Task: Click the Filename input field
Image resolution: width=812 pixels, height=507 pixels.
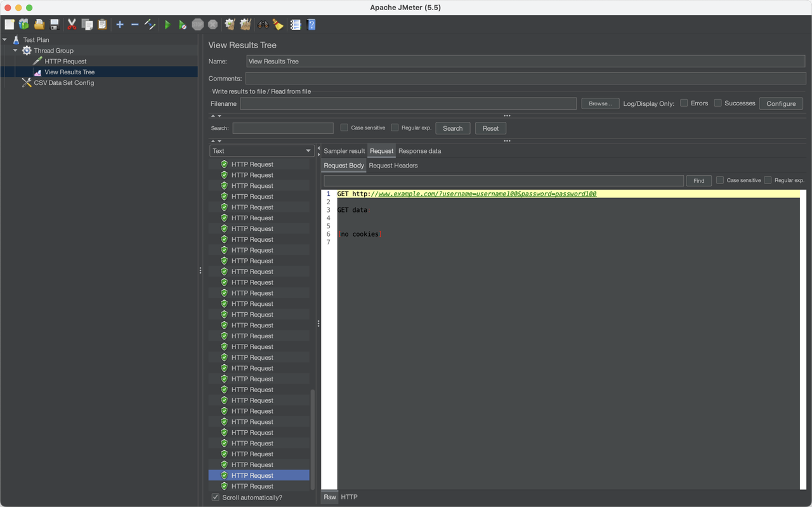Action: coord(409,103)
